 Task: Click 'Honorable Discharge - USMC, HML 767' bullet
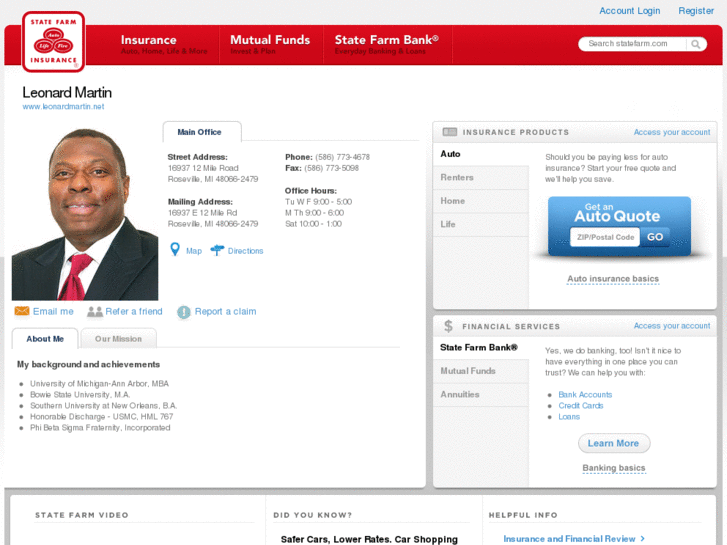[x=102, y=417]
